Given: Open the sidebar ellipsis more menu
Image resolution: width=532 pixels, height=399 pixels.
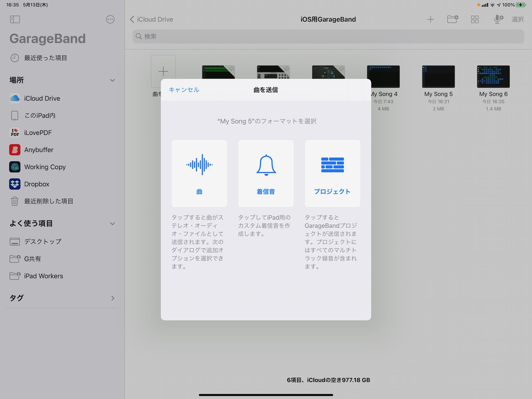Looking at the screenshot, I should (x=110, y=19).
